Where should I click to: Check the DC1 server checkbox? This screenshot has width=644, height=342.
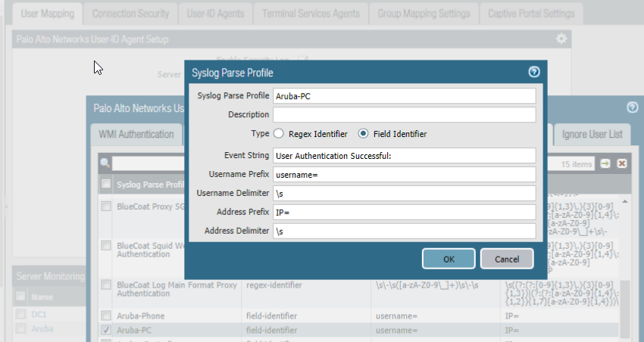click(x=20, y=314)
